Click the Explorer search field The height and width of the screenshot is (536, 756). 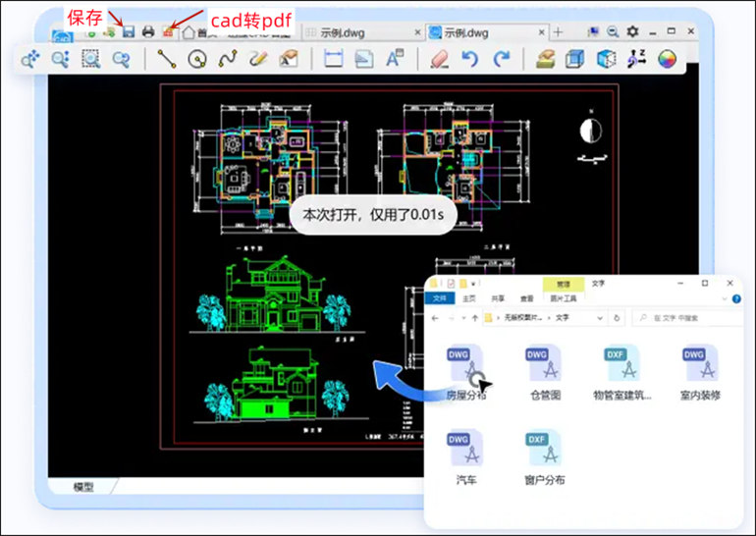(x=687, y=318)
